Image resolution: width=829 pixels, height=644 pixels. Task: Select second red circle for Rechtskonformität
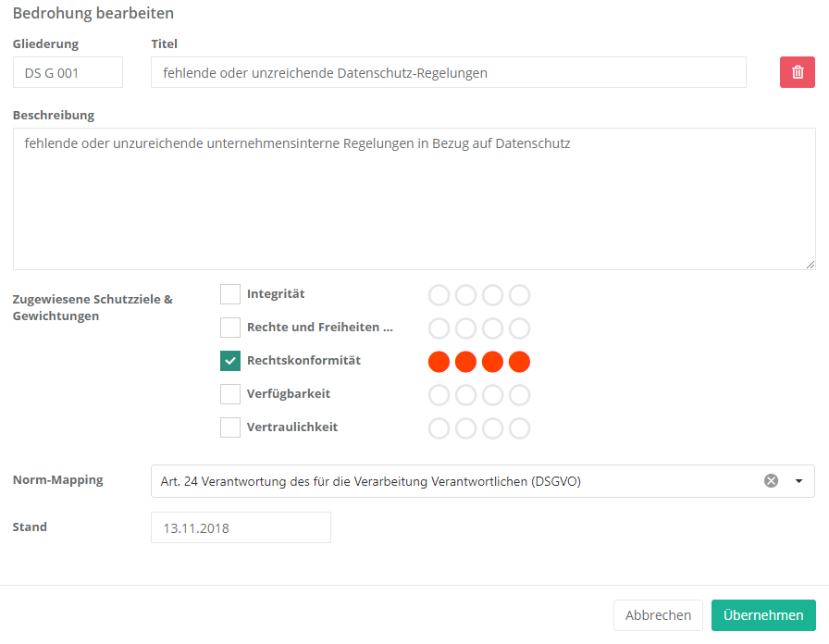click(x=465, y=362)
